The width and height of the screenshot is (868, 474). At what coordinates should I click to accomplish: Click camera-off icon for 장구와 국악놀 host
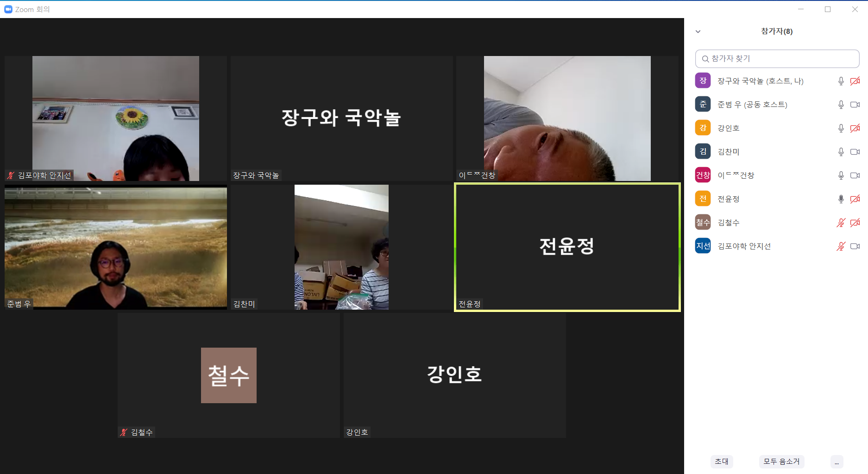(x=855, y=81)
